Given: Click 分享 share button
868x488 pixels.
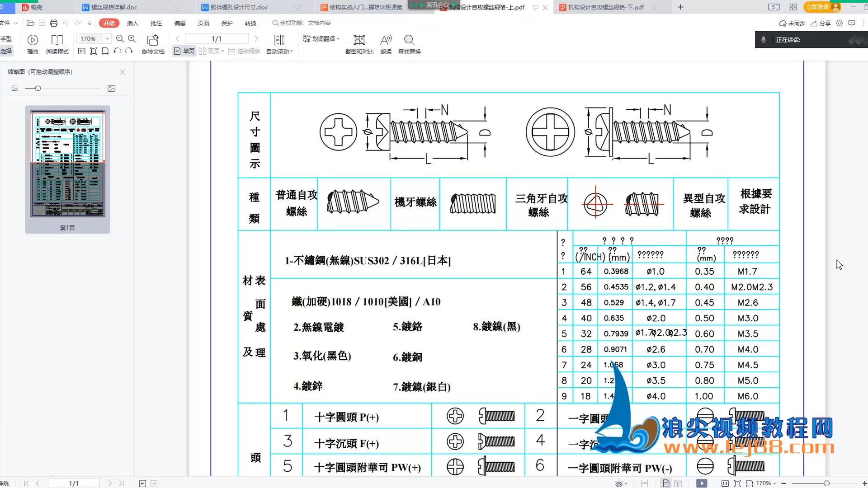Looking at the screenshot, I should click(x=821, y=23).
